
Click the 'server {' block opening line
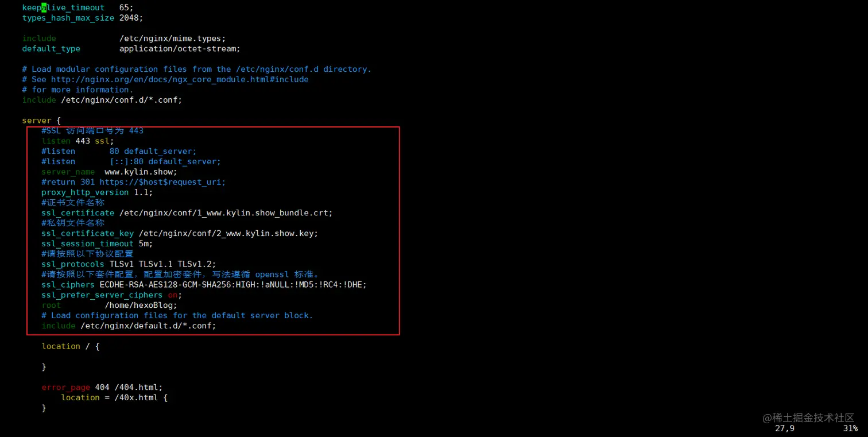pyautogui.click(x=41, y=121)
